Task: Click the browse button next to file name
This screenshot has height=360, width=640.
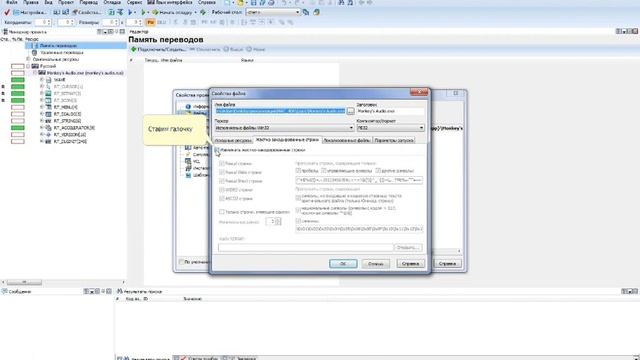Action: click(351, 111)
